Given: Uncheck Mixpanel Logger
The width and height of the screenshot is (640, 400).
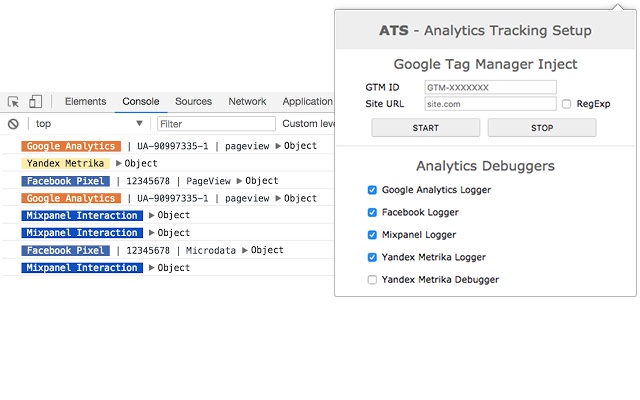Looking at the screenshot, I should coord(372,235).
